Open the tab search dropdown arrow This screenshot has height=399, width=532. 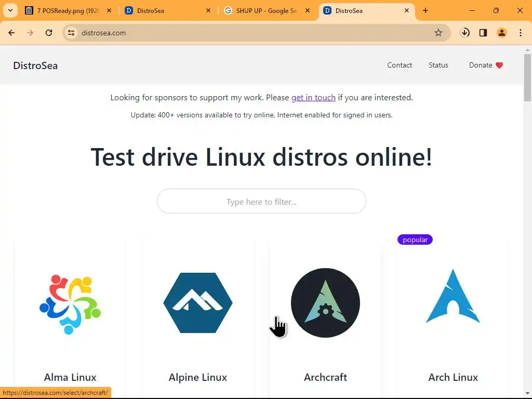10,10
